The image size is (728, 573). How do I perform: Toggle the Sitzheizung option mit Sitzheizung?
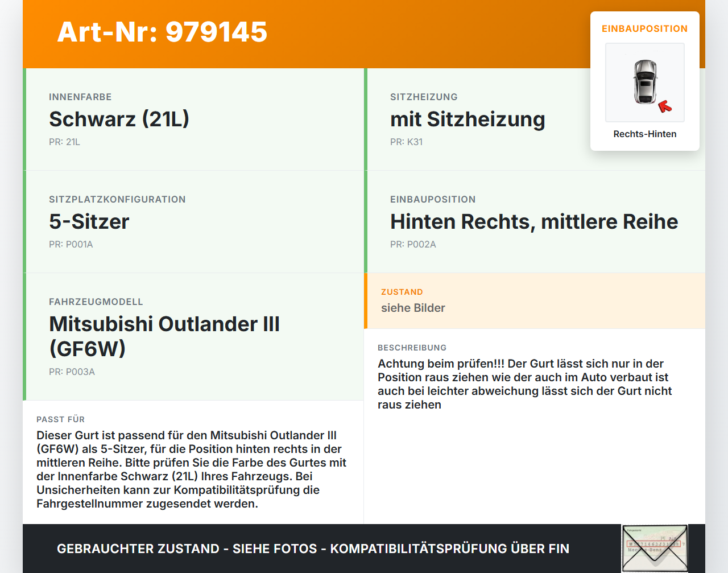(x=468, y=119)
